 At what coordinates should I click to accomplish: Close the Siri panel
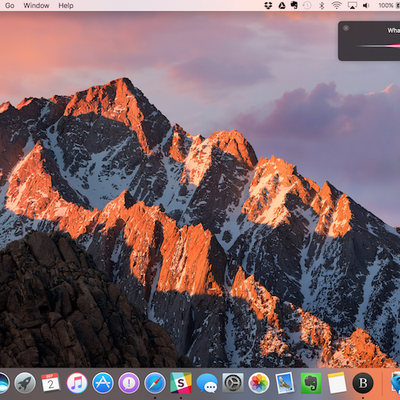[346, 28]
